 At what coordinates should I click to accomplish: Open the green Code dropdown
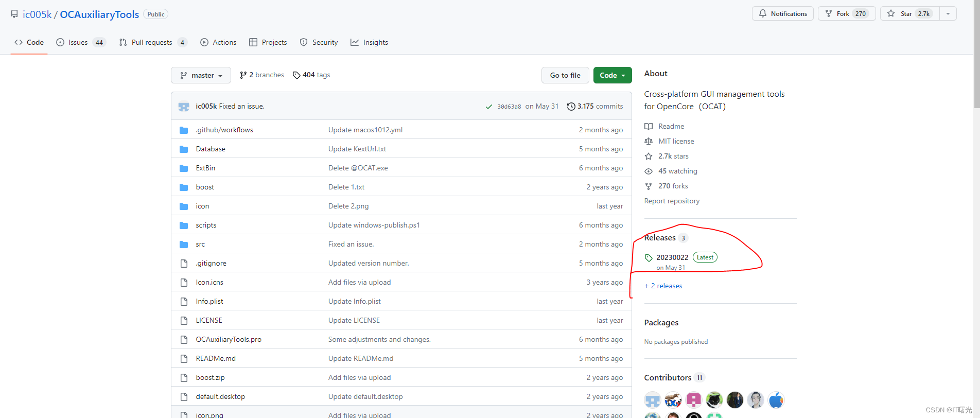(x=612, y=75)
